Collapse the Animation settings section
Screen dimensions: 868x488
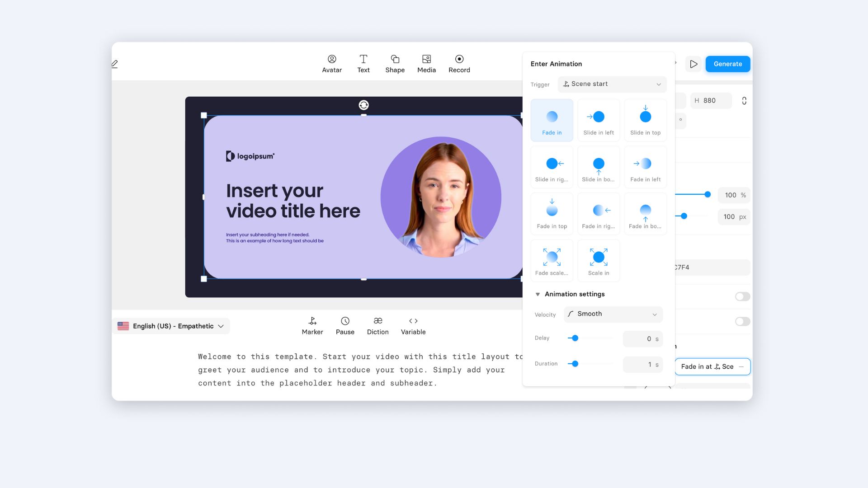[x=538, y=294]
